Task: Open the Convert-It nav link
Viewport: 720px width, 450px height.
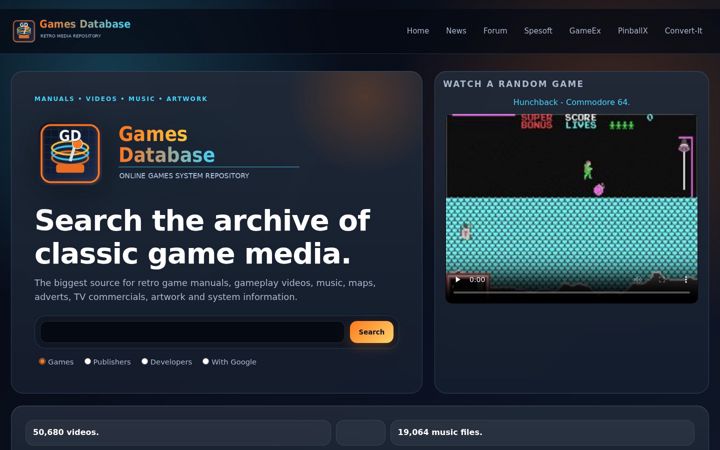Action: pyautogui.click(x=683, y=31)
